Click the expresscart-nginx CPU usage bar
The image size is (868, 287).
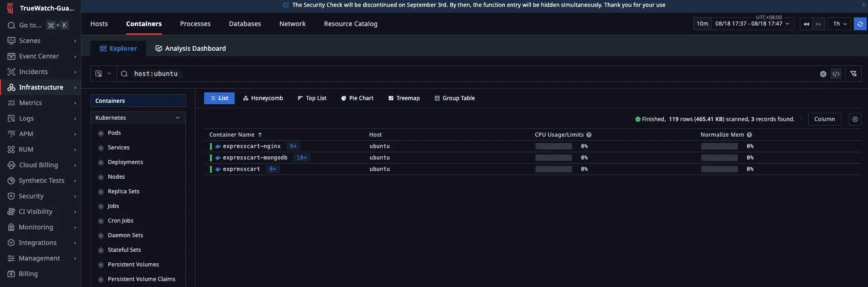pyautogui.click(x=553, y=146)
